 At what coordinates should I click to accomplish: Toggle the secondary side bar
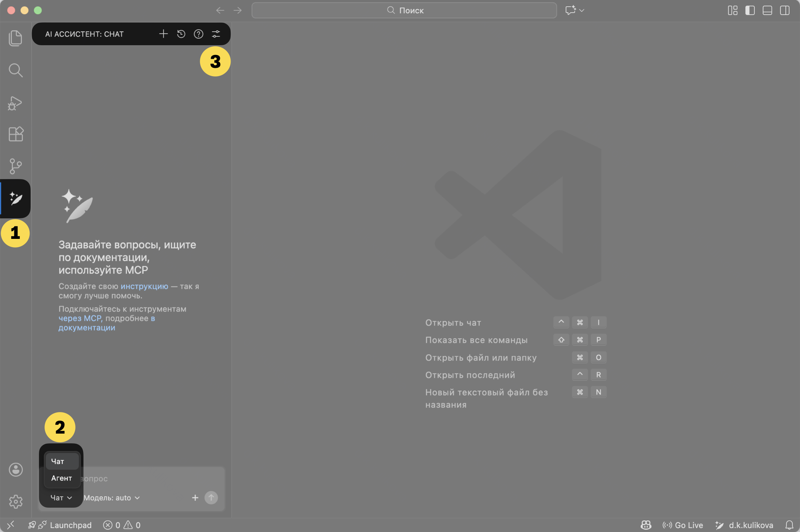coord(785,10)
